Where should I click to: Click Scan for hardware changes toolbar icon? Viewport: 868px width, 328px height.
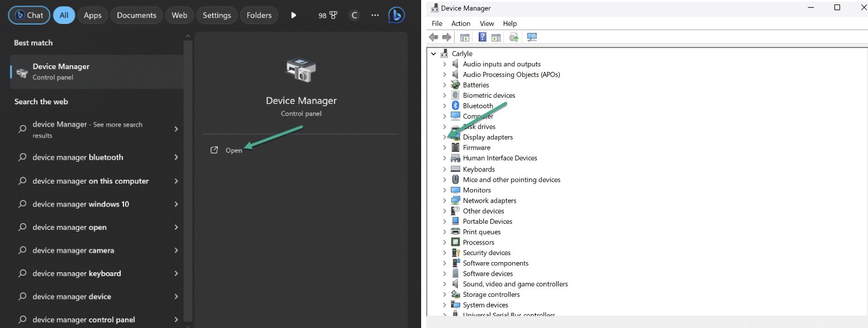(x=532, y=37)
